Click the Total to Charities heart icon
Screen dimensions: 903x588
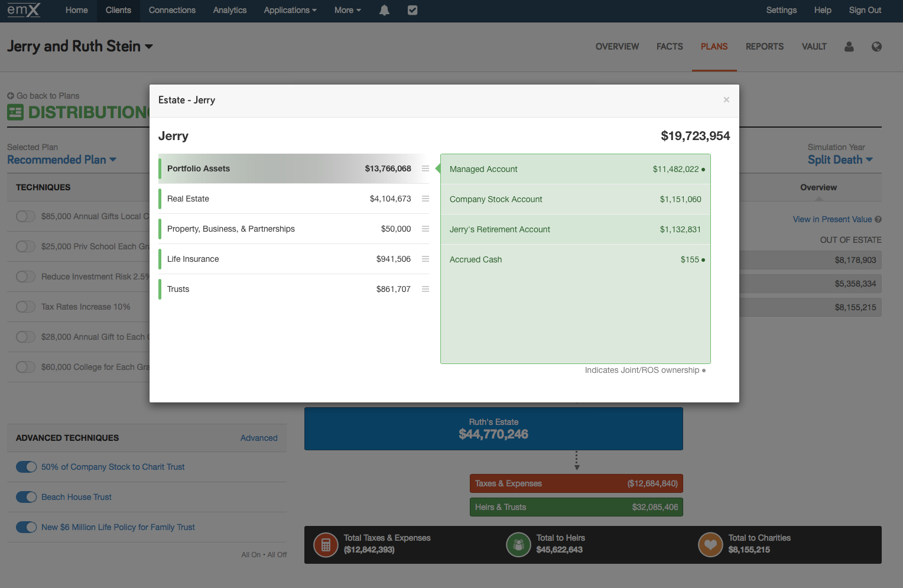(710, 545)
